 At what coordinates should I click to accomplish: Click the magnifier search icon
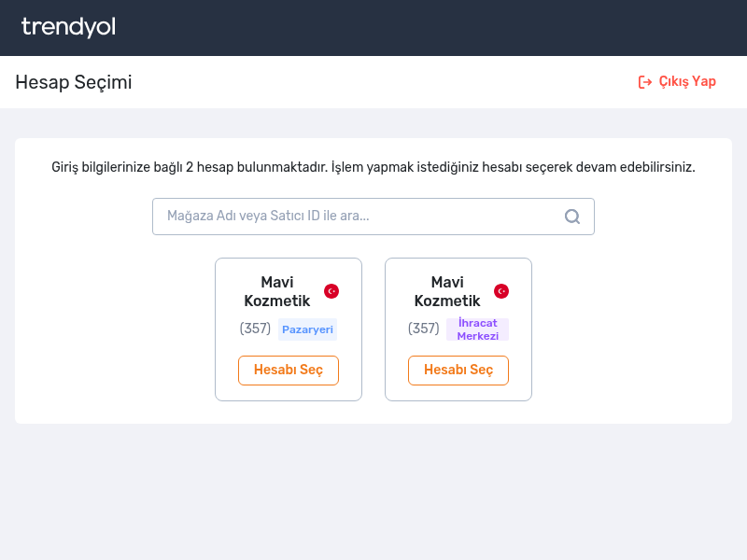tap(572, 217)
